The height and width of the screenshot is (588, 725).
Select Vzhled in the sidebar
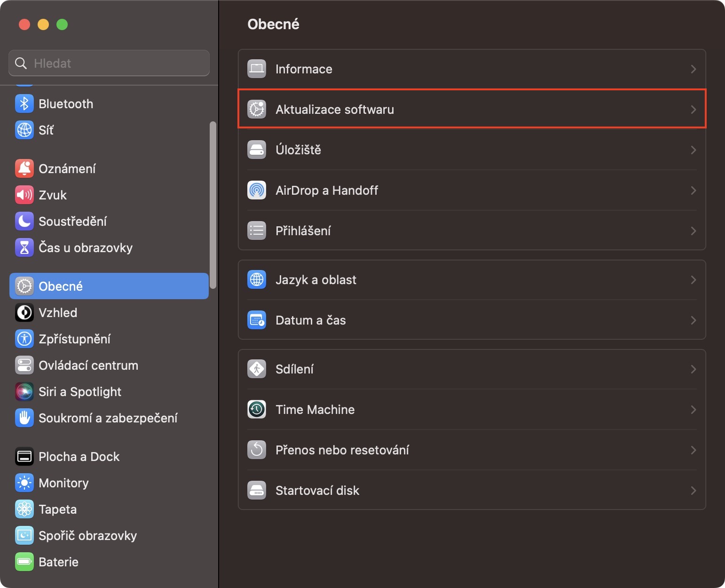coord(58,313)
